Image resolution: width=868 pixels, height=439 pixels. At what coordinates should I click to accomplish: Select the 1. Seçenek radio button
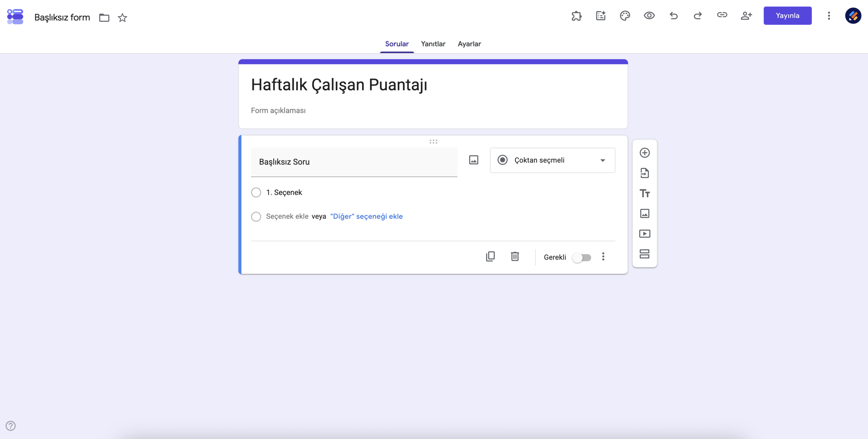pos(256,192)
